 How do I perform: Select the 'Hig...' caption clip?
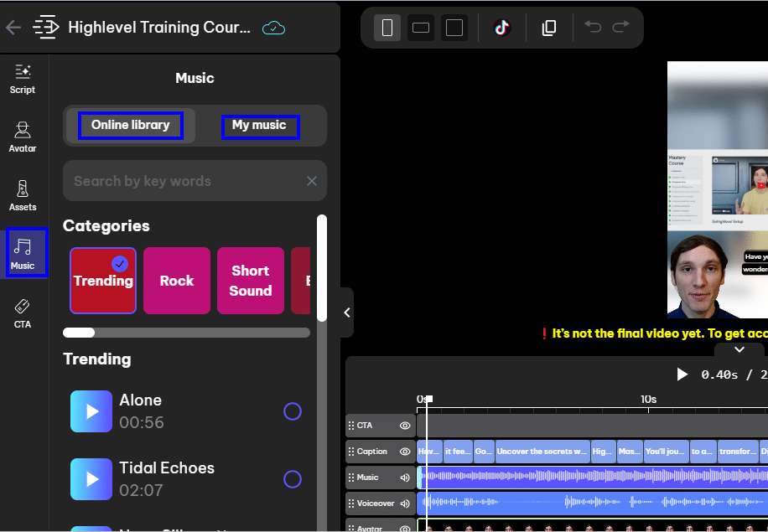pos(602,452)
